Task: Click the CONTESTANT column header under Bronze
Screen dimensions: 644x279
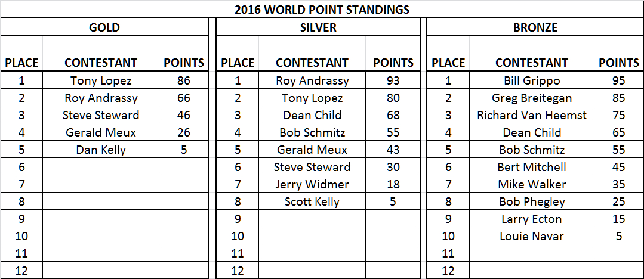Action: (x=532, y=63)
